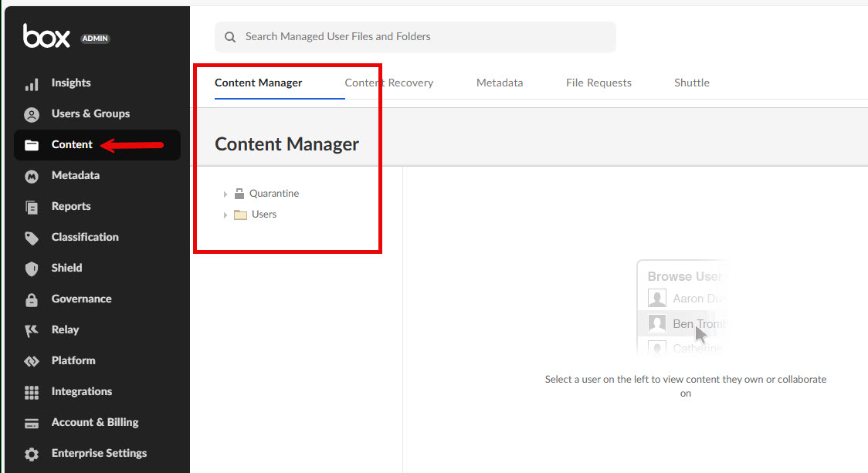The height and width of the screenshot is (473, 868).
Task: Click the Reports document icon
Action: [x=32, y=207]
